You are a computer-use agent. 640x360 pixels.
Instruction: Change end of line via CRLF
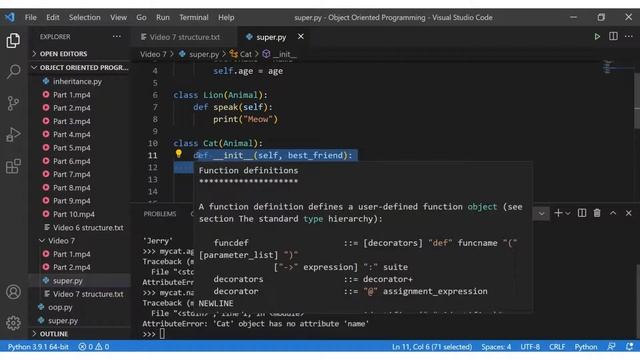coord(557,347)
